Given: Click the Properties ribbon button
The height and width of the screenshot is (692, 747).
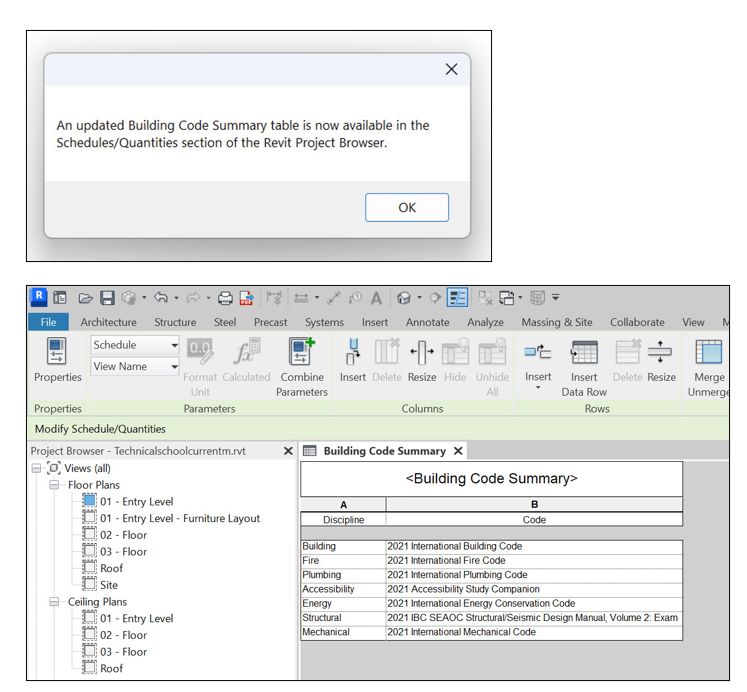Looking at the screenshot, I should [x=58, y=361].
